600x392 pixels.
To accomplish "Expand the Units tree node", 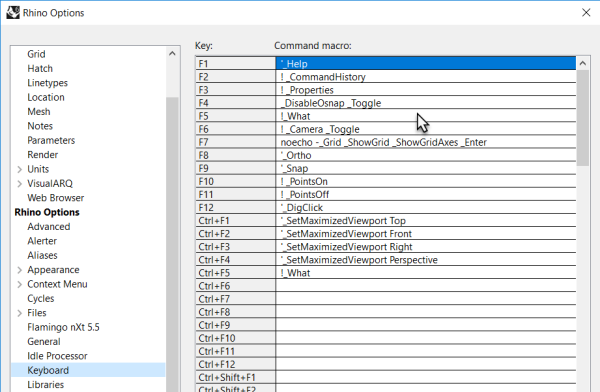I will (x=20, y=169).
